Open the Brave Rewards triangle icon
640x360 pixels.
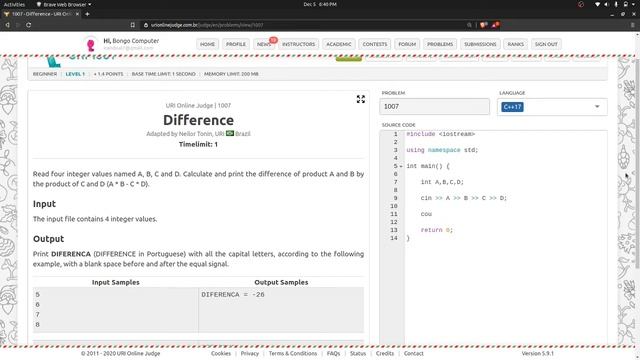pyautogui.click(x=495, y=25)
